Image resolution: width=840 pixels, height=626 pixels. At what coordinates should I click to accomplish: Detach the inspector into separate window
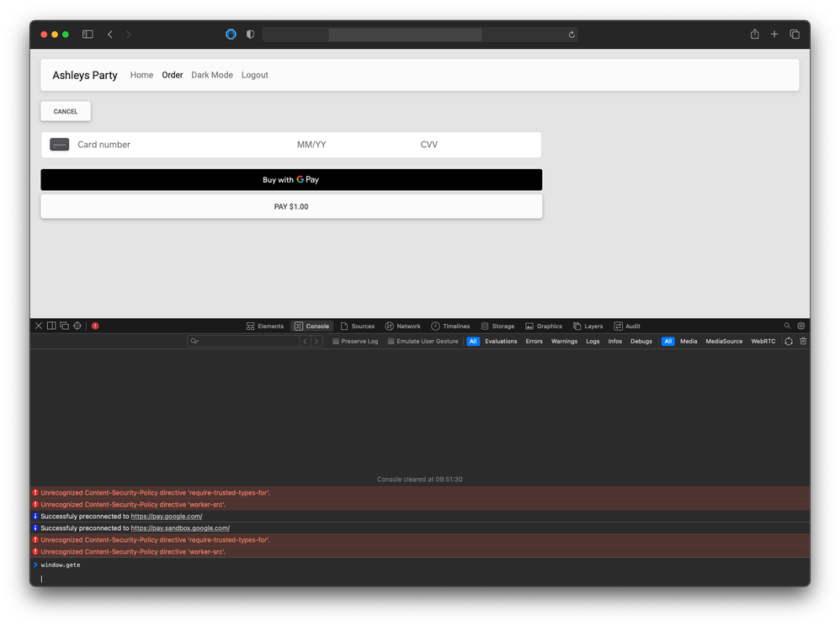click(64, 326)
